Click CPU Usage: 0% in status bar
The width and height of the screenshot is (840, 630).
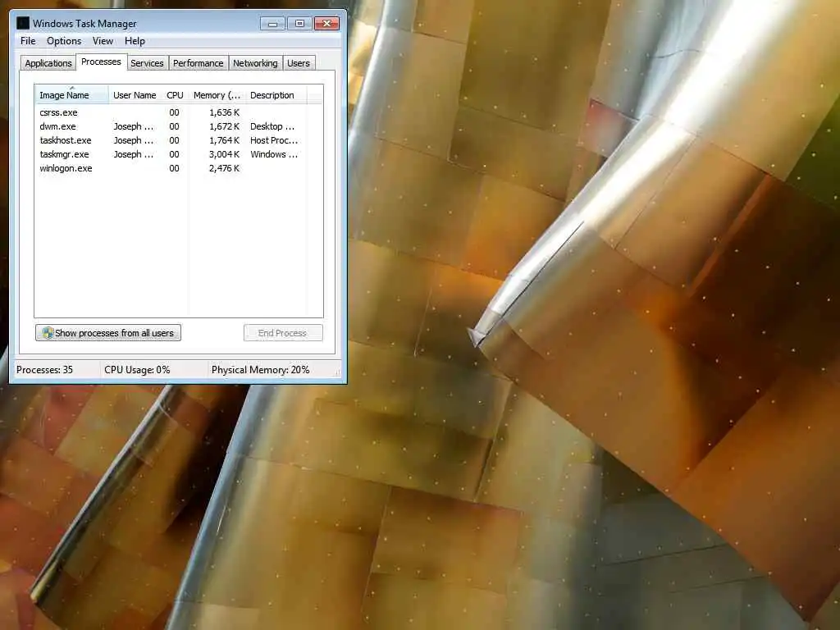137,370
